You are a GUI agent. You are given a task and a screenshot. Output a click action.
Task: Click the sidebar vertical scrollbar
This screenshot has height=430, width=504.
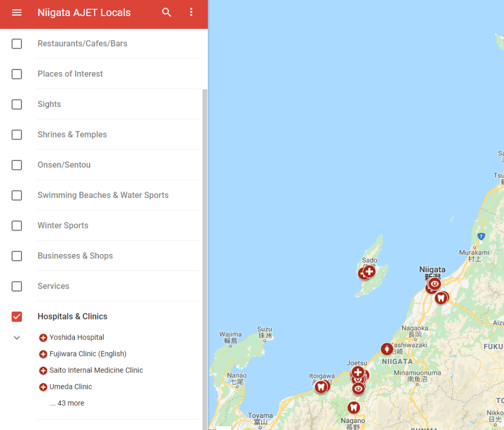tap(205, 259)
